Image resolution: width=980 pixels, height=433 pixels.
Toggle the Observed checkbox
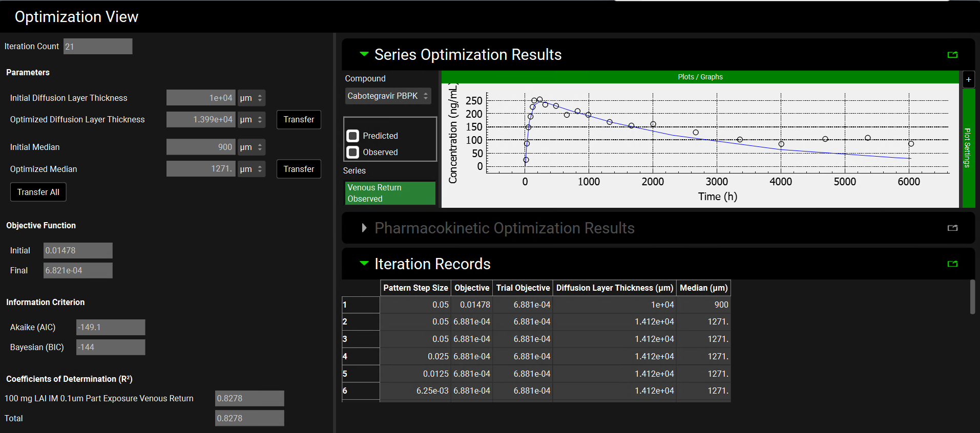[x=353, y=152]
